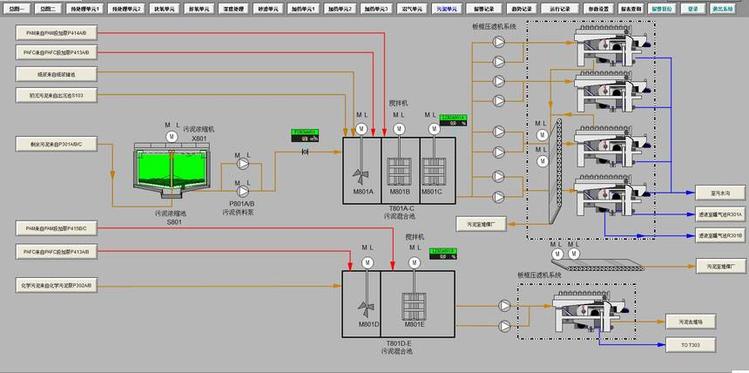Open the 加药单元1 dosing unit tab
This screenshot has height=373, width=749.
pyautogui.click(x=306, y=9)
